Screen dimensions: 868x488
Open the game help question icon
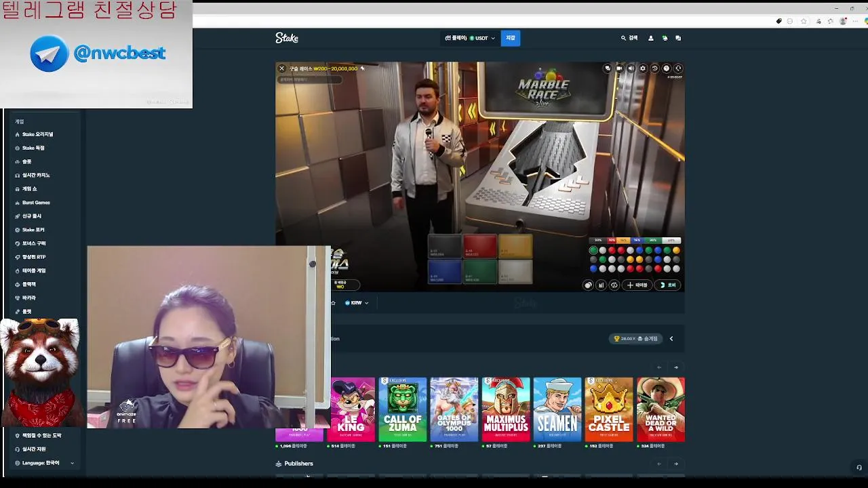pos(666,68)
